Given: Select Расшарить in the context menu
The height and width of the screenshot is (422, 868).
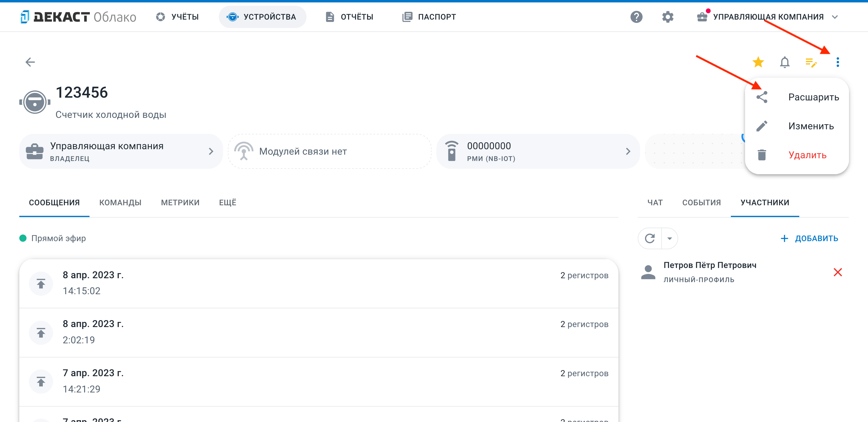Looking at the screenshot, I should [797, 97].
